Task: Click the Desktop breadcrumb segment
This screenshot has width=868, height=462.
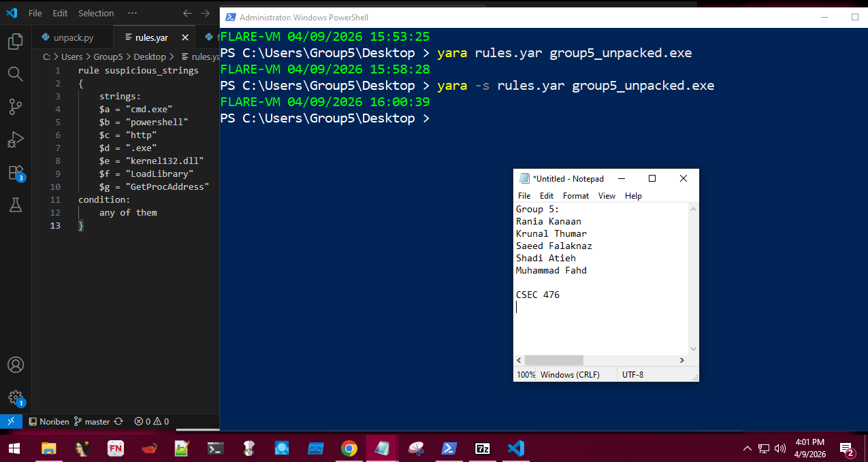Action: [149, 56]
